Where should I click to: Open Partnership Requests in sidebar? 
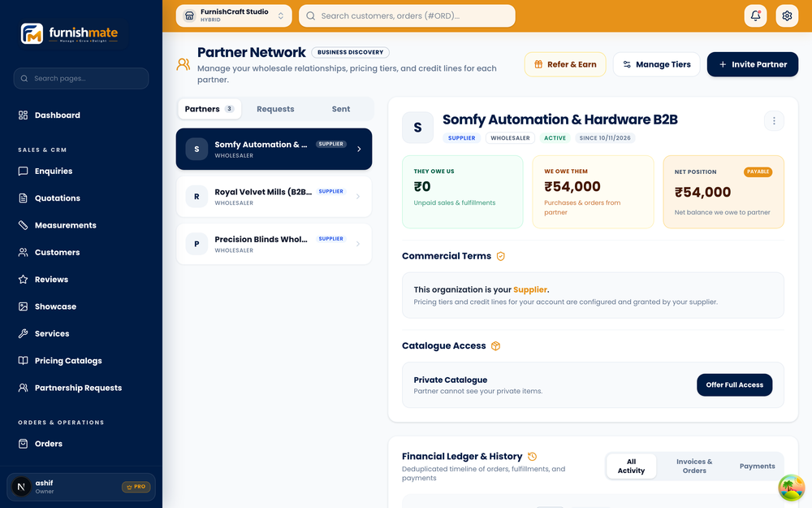(80, 388)
